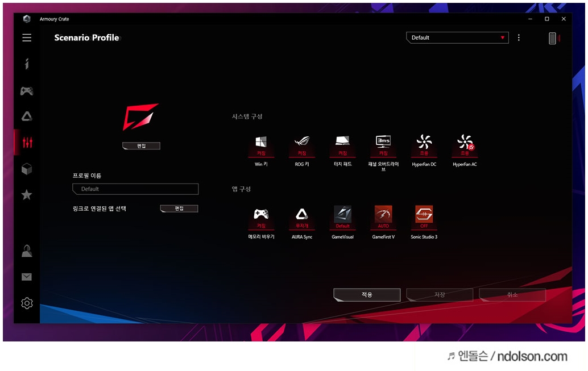Viewport: 588px width, 371px height.
Task: Click the 저장 save button
Action: coord(440,294)
